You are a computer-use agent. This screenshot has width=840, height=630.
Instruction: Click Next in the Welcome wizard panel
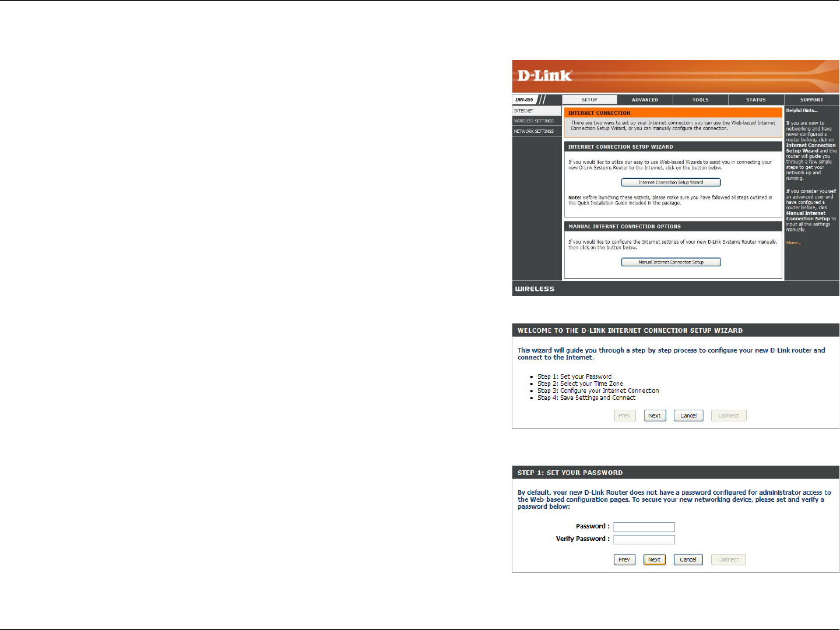pyautogui.click(x=655, y=416)
